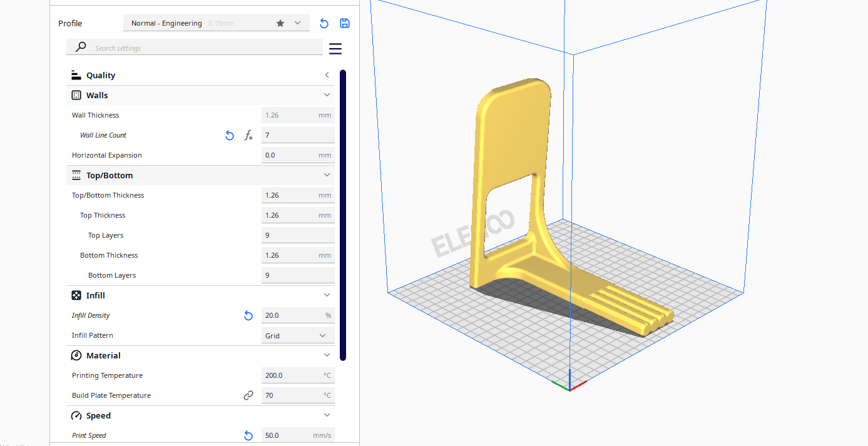Image resolution: width=868 pixels, height=446 pixels.
Task: Click the star icon in the profile selector
Action: 280,23
